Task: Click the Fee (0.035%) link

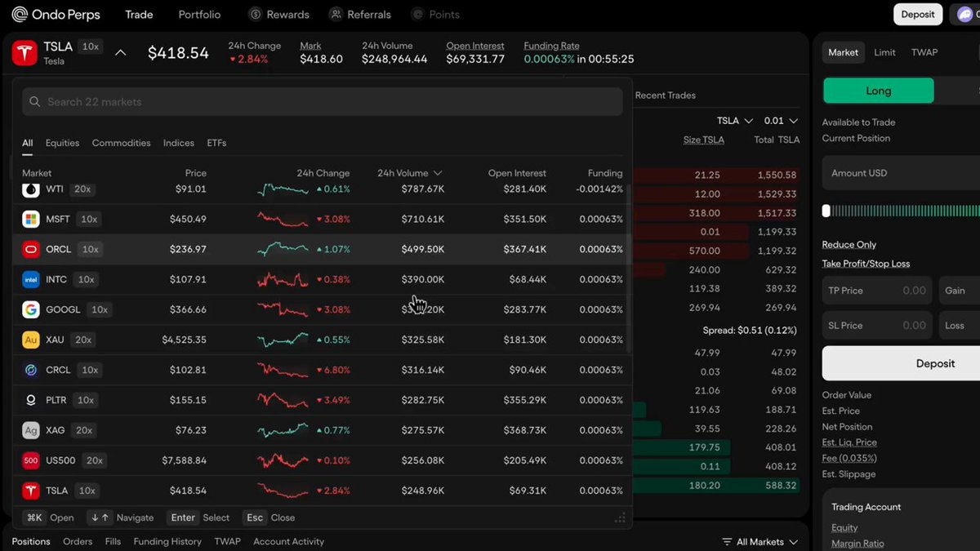Action: pos(849,458)
